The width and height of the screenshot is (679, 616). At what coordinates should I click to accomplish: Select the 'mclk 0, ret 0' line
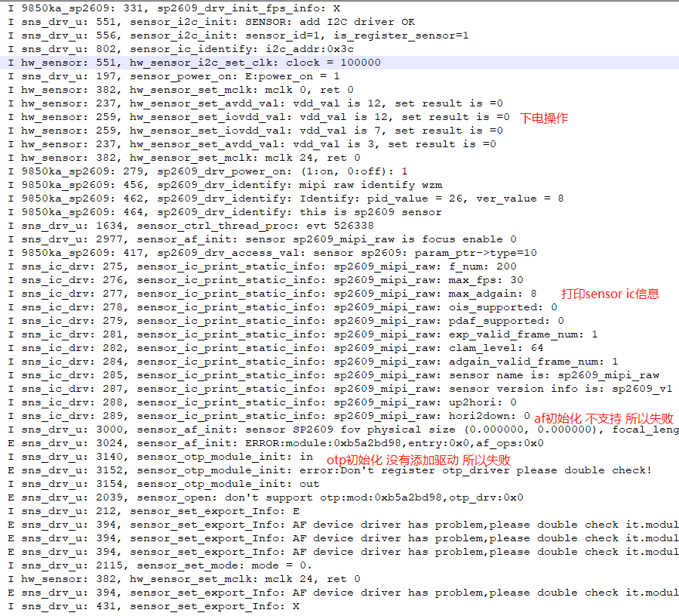[x=181, y=90]
